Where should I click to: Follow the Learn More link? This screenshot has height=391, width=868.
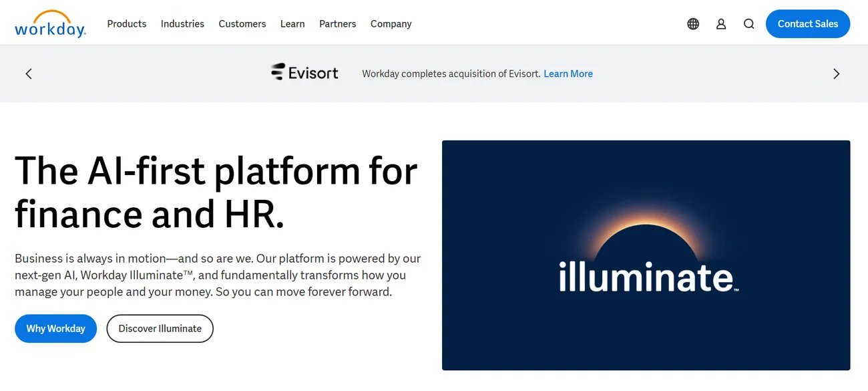click(x=568, y=74)
